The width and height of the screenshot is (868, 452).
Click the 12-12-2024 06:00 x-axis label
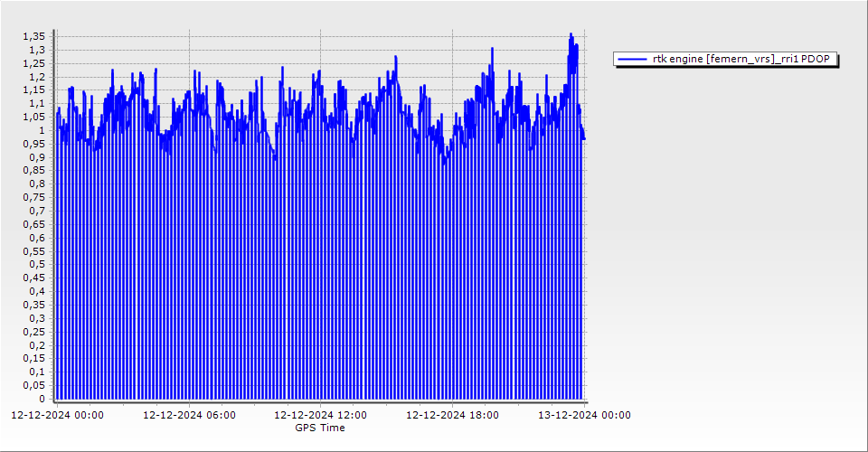pos(190,416)
